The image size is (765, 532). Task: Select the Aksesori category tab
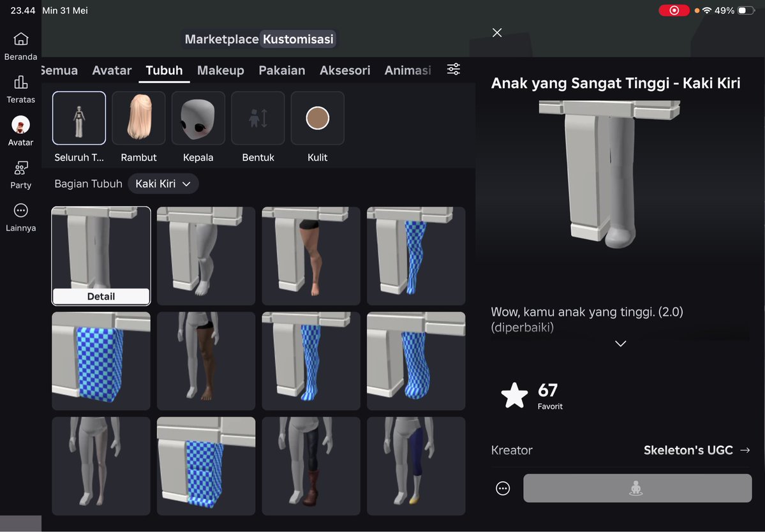tap(345, 70)
